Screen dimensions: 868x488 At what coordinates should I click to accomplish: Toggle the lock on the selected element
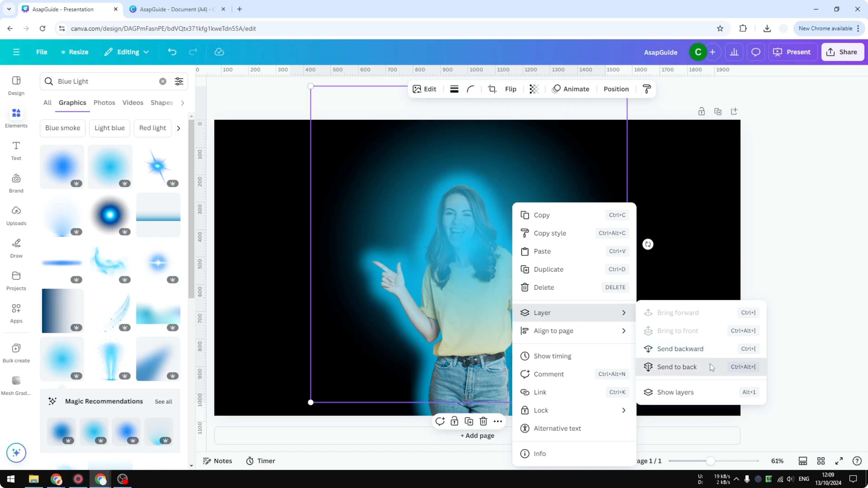454,421
